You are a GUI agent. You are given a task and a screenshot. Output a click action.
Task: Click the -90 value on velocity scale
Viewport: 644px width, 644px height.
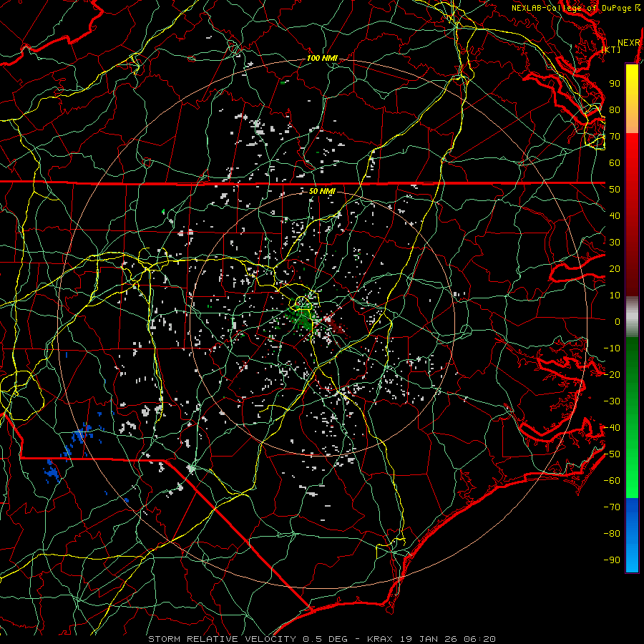point(612,560)
